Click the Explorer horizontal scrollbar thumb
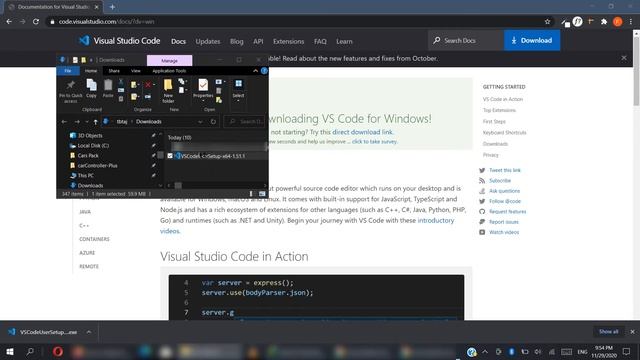The width and height of the screenshot is (640, 360). tap(178, 185)
